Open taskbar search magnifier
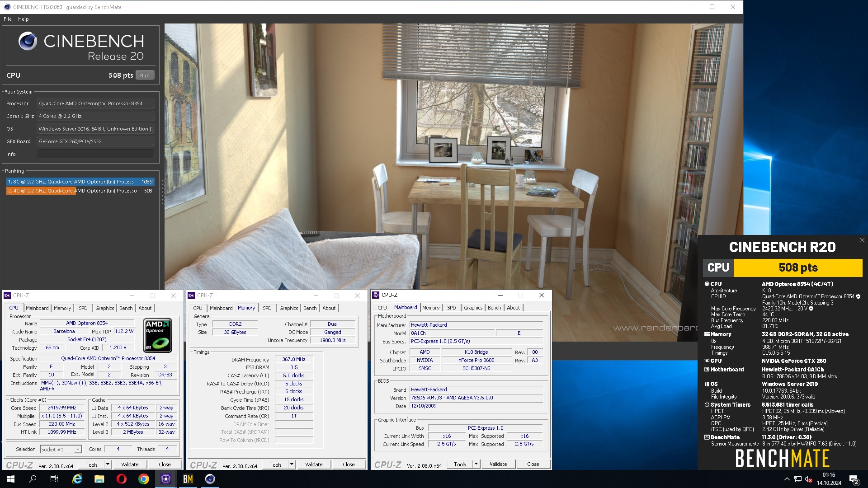 point(33,479)
